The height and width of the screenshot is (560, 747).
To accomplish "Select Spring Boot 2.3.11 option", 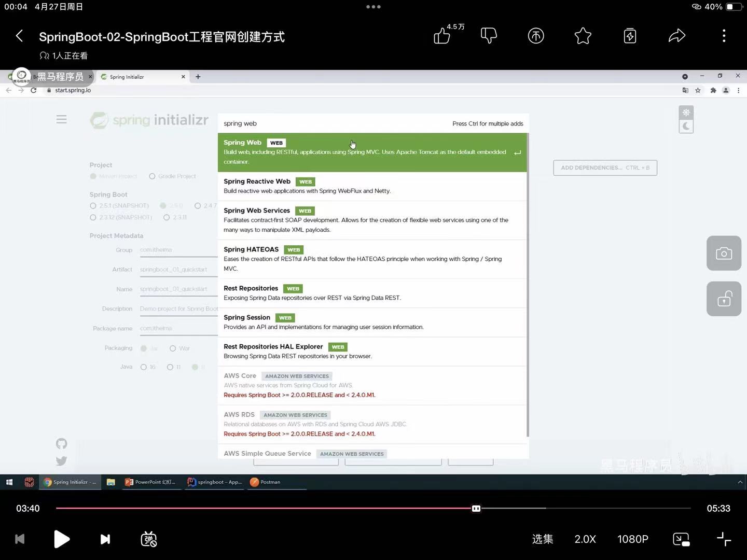I will pyautogui.click(x=167, y=217).
